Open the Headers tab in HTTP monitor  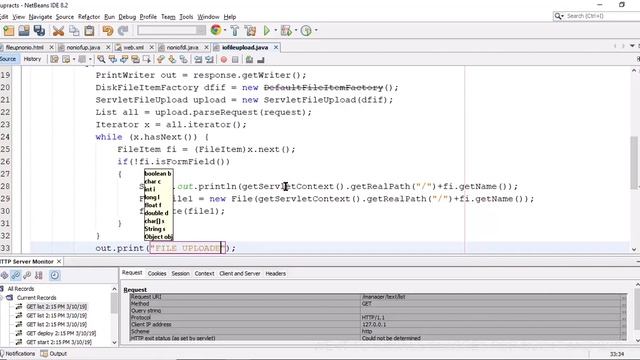(x=276, y=273)
